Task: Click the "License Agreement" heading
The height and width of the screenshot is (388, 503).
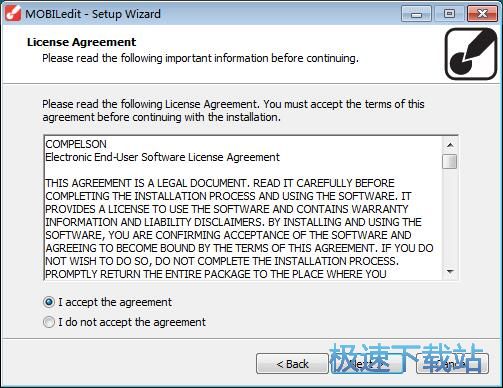Action: tap(81, 42)
